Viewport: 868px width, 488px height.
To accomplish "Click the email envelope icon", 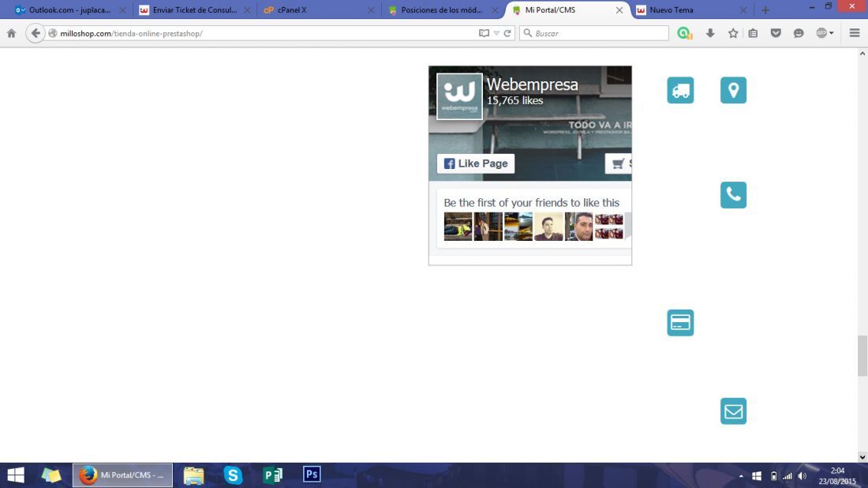I will coord(734,411).
